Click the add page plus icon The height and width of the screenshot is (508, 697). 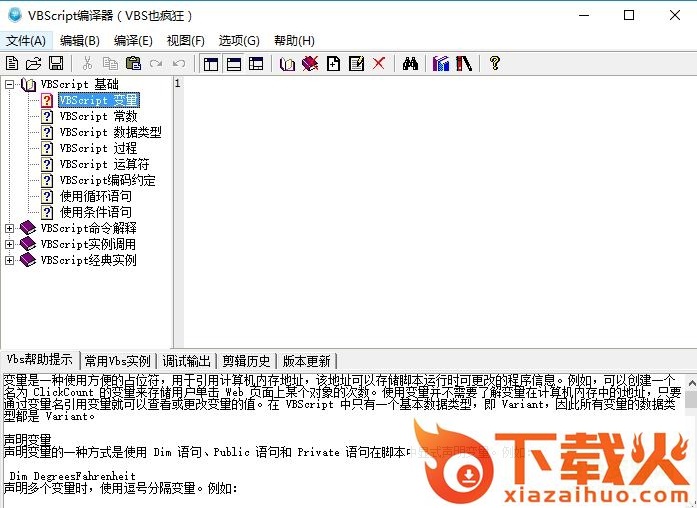coord(333,64)
